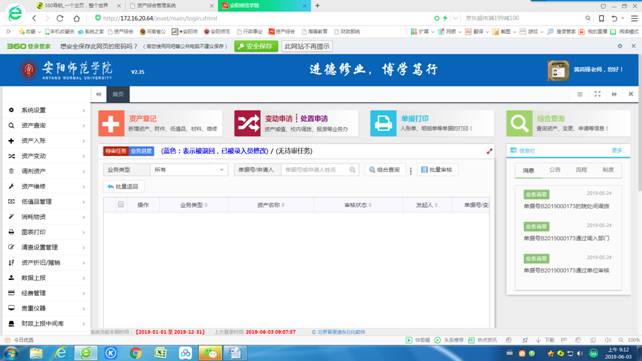Click the 批量退回 button
This screenshot has width=642, height=361.
coord(123,186)
